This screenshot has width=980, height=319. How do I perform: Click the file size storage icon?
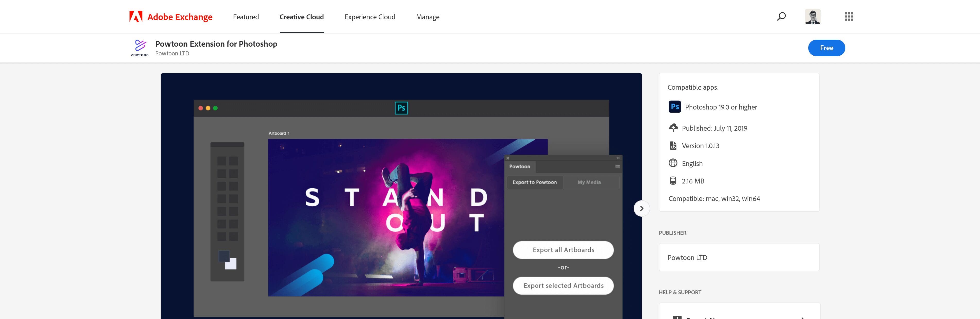[673, 180]
